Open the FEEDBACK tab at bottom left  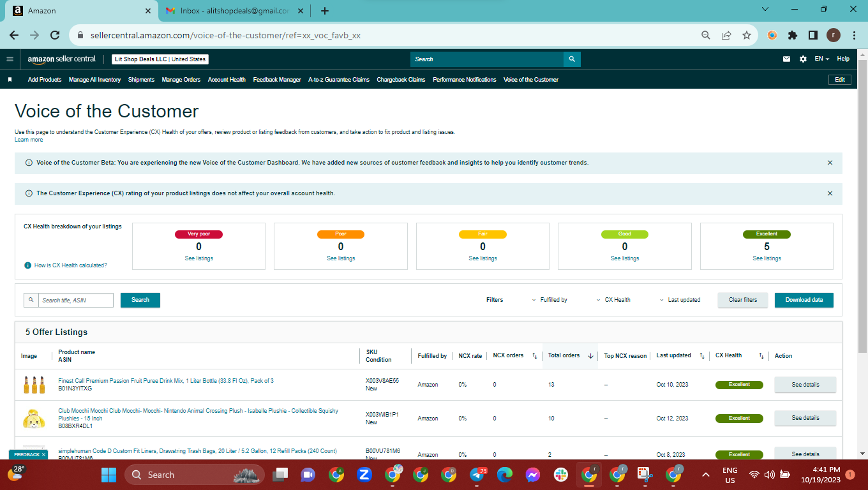point(28,455)
